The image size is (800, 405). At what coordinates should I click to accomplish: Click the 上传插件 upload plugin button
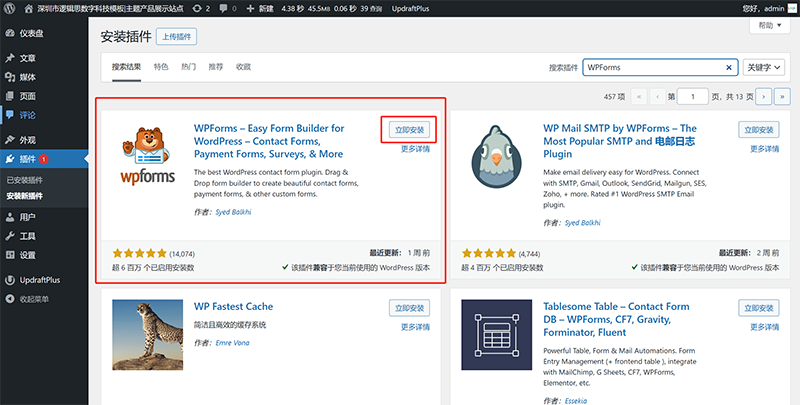(177, 37)
